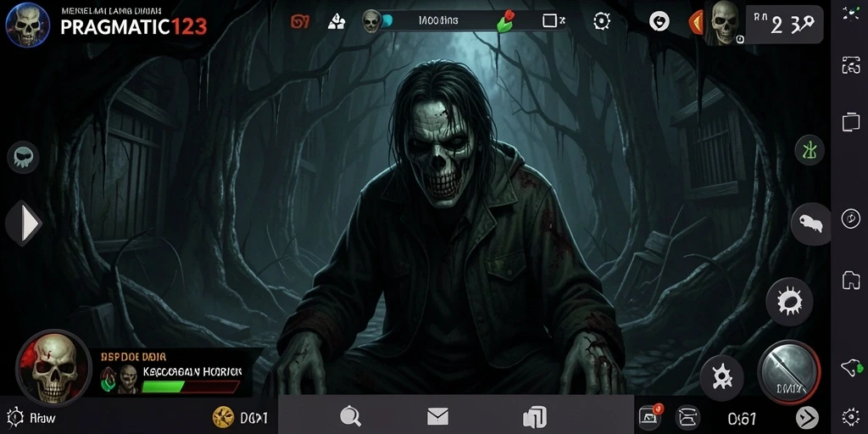Image resolution: width=868 pixels, height=434 pixels.
Task: Tap the white creature round button
Action: tap(810, 224)
